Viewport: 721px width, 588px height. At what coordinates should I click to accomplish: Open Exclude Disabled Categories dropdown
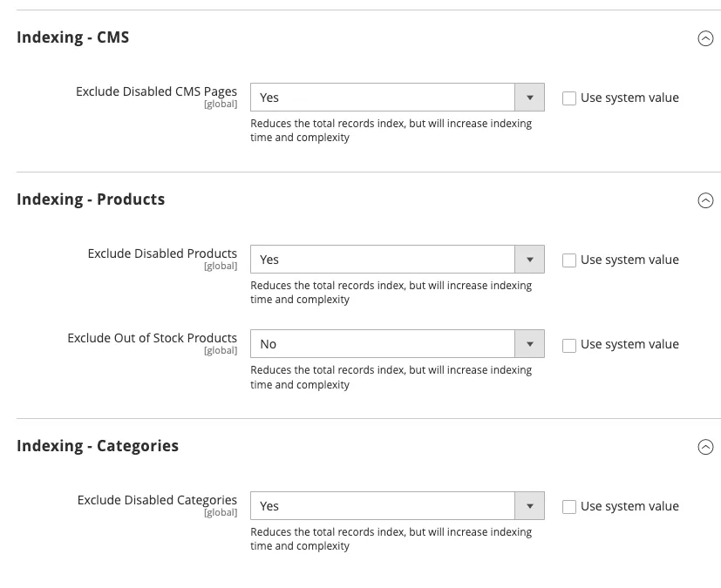click(x=398, y=506)
